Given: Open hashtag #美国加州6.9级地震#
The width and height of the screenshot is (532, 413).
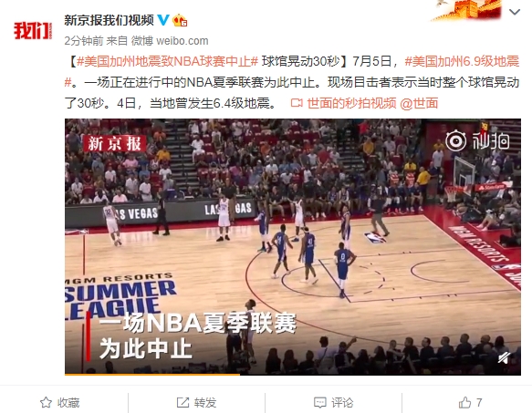Looking at the screenshot, I should (x=292, y=72).
